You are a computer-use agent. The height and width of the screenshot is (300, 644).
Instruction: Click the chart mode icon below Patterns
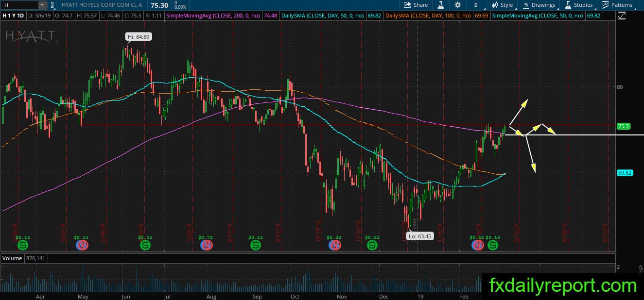[x=622, y=16]
